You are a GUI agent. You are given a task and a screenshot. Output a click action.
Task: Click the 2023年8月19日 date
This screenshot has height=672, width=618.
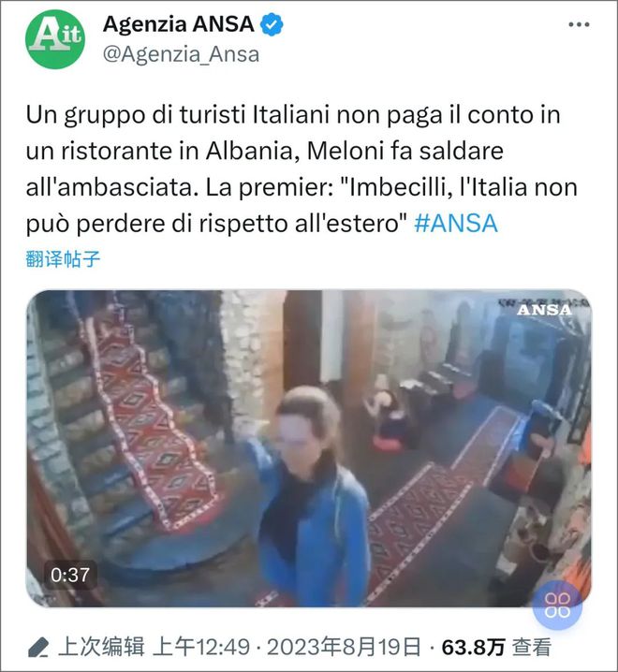click(344, 647)
